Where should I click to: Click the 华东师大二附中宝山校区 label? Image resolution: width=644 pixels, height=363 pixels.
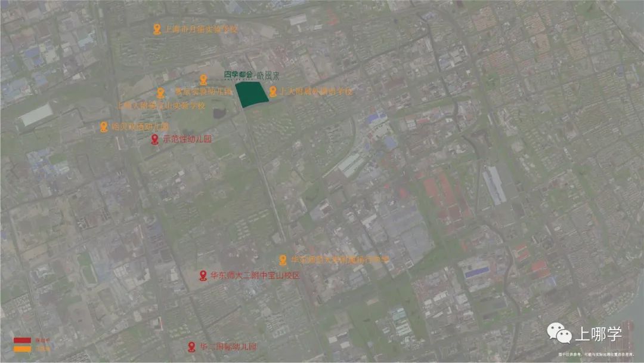point(255,275)
